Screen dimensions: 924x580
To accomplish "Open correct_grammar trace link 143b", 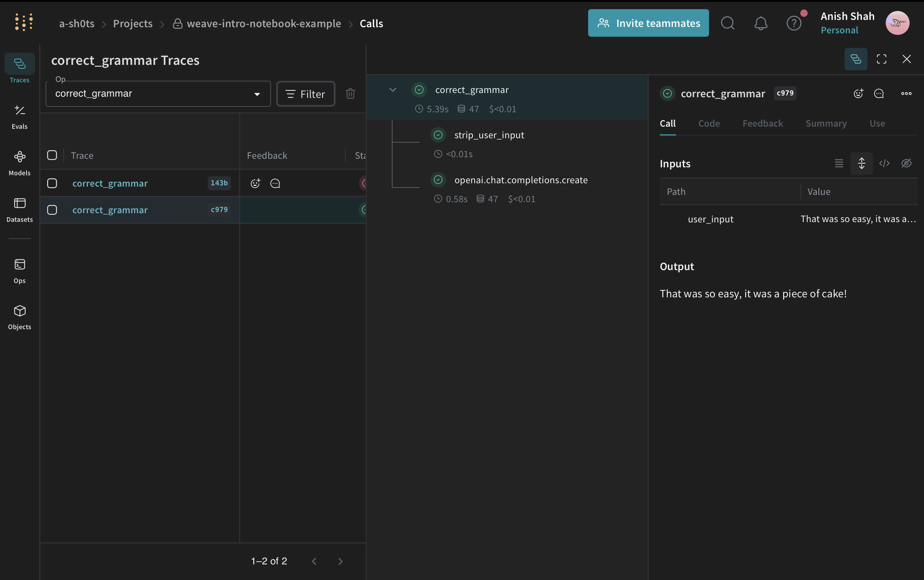I will click(x=110, y=183).
